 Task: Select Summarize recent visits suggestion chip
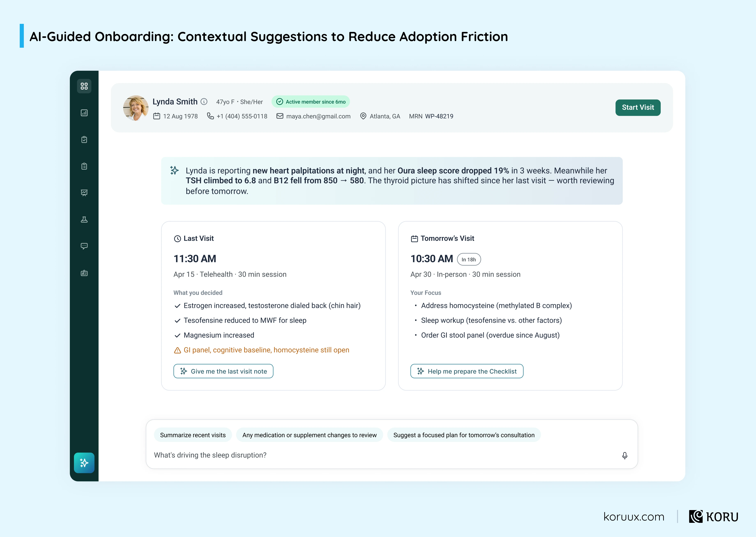193,435
